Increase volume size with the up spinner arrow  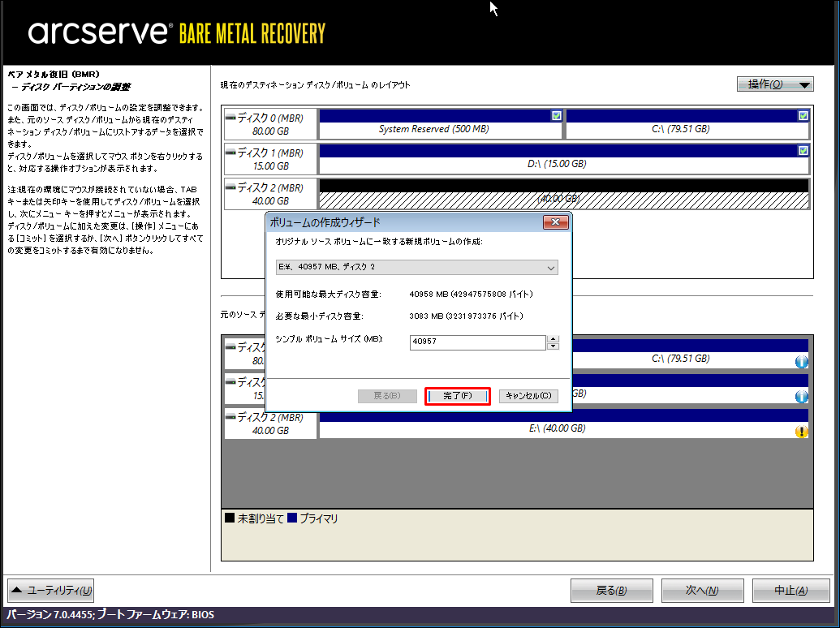coord(553,339)
